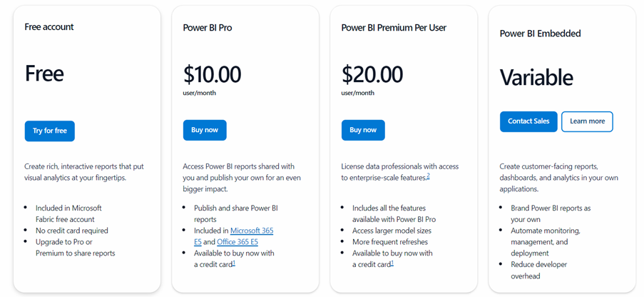The width and height of the screenshot is (644, 297).
Task: Click the Power BI Embedded heading
Action: [540, 34]
